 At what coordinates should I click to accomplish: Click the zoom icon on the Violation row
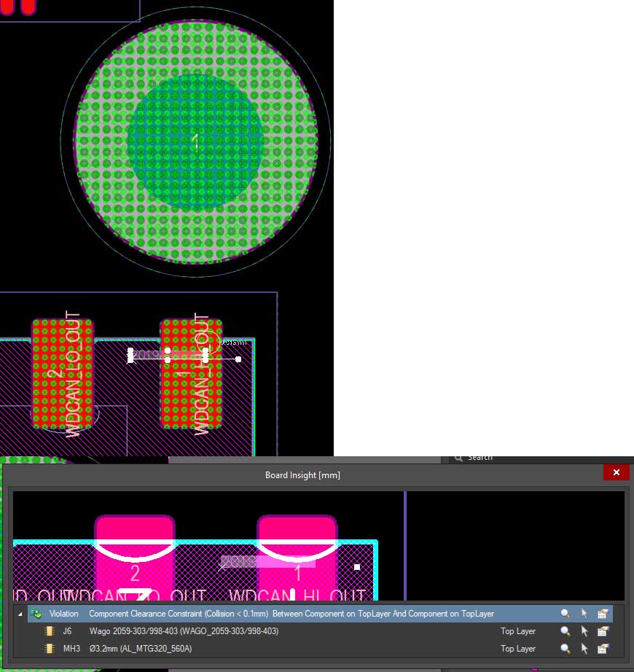565,614
